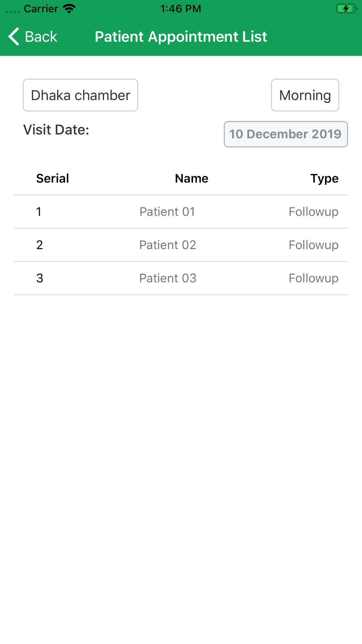
Task: Select the Patient 02 name
Action: 168,245
